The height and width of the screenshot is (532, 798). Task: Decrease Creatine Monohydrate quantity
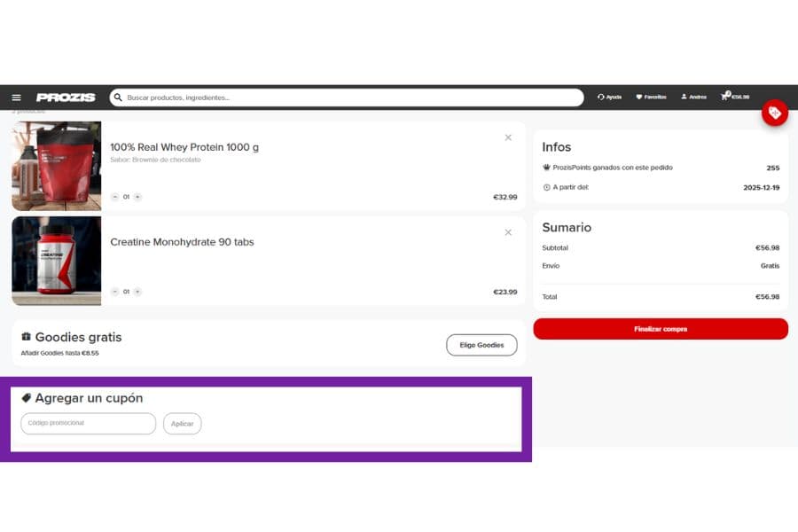coord(115,291)
